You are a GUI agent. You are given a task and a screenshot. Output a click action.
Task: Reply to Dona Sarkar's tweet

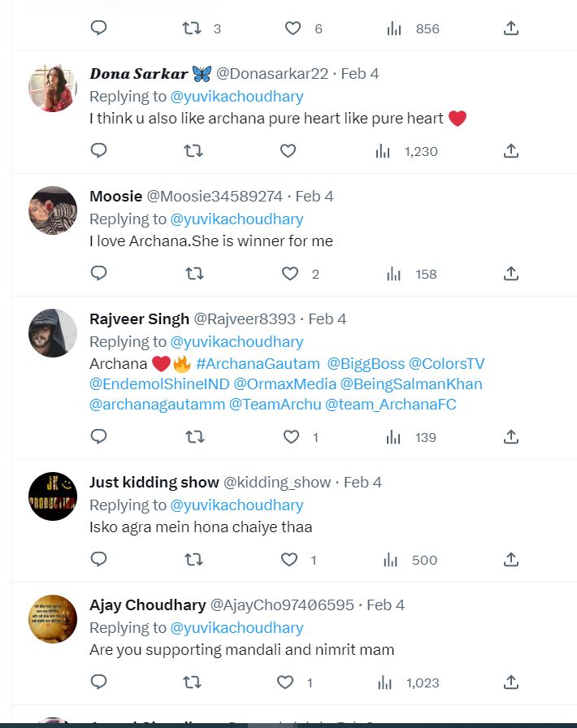point(98,150)
